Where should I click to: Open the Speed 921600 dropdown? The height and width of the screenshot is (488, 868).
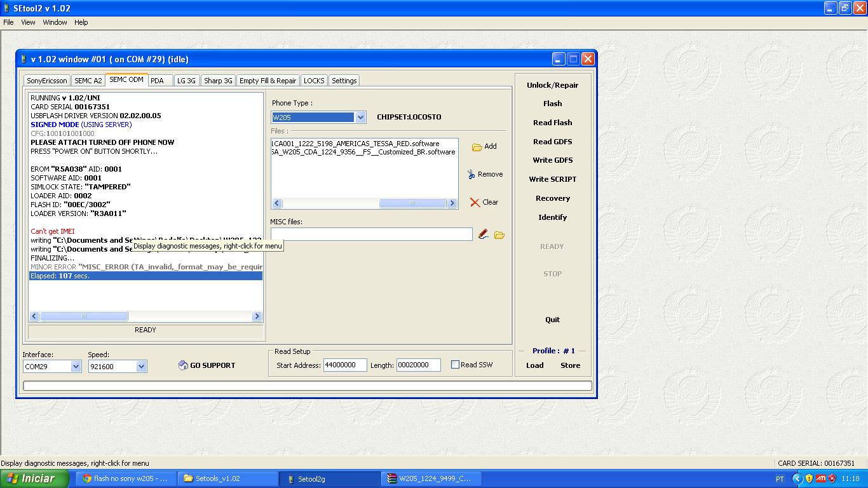[x=141, y=367]
